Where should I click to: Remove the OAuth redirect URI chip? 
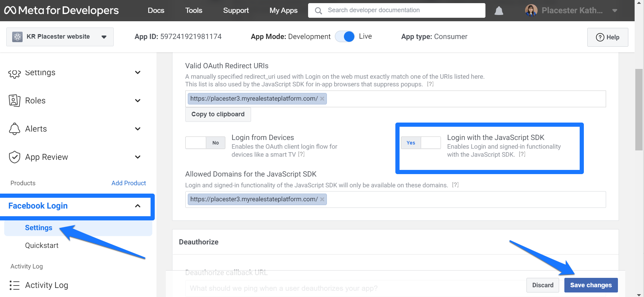(322, 99)
